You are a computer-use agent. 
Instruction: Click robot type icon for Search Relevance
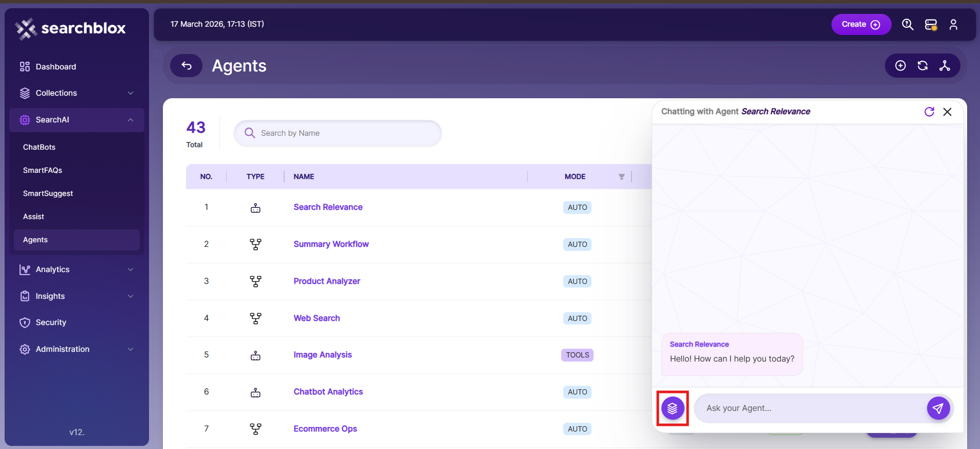[x=255, y=208]
